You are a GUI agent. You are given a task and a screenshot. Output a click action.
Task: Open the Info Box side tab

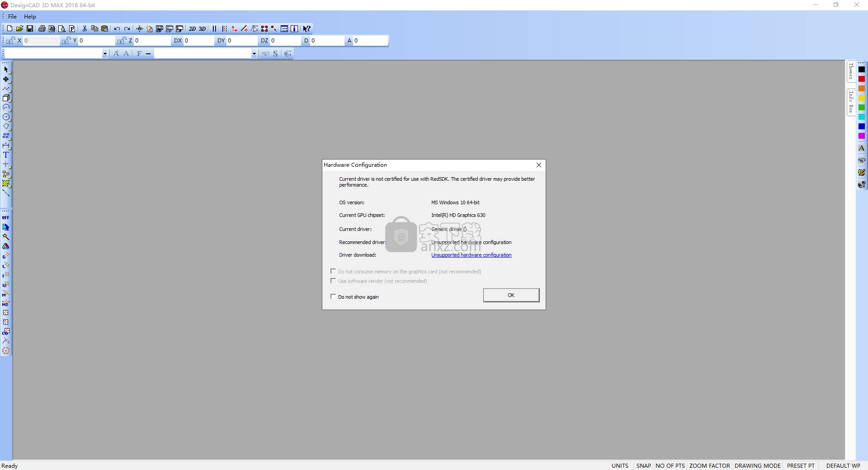(x=851, y=102)
